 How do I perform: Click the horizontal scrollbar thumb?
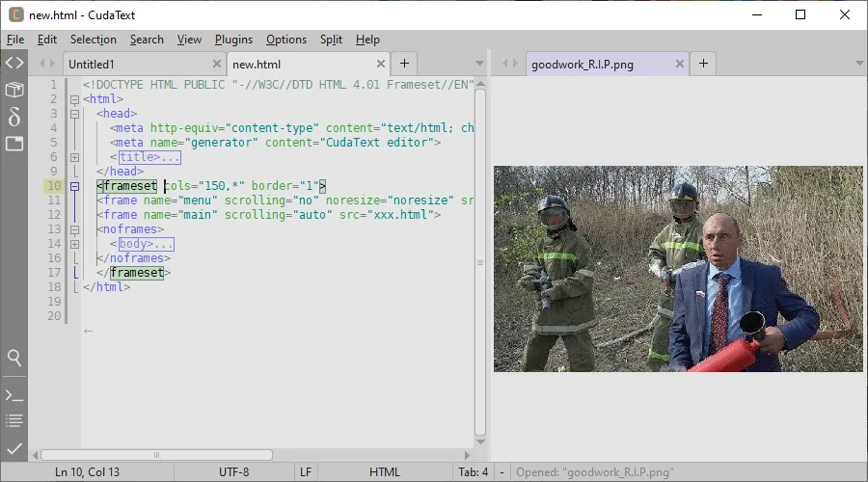(156, 455)
